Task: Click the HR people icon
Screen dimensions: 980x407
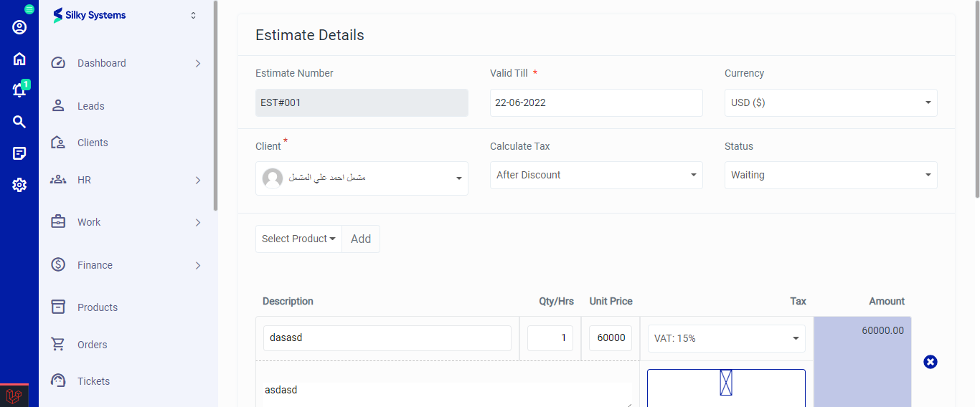Action: point(58,180)
